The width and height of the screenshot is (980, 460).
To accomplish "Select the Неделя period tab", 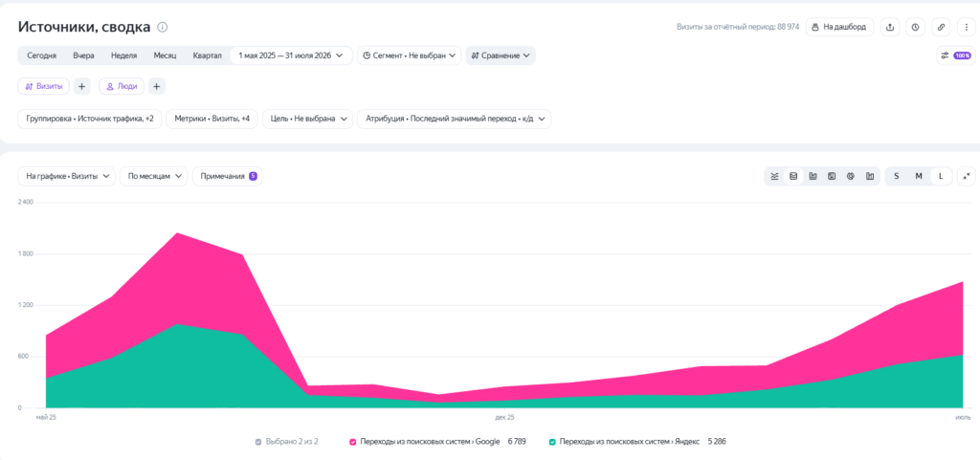I will (x=123, y=55).
